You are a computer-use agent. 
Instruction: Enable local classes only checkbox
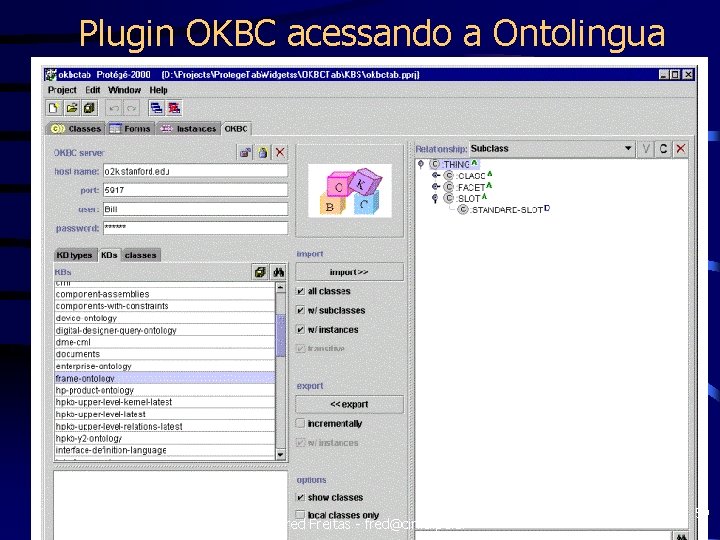click(x=300, y=515)
